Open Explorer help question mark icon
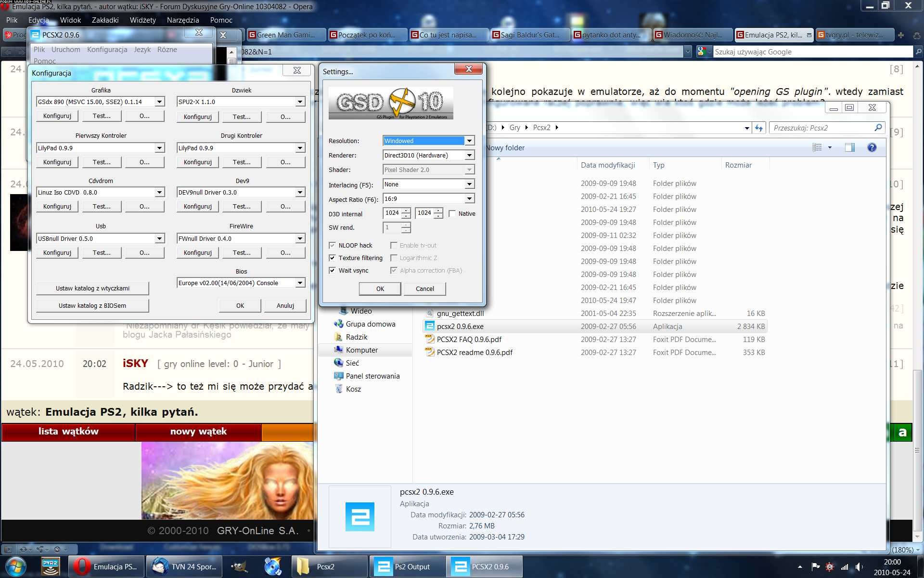Screen dimensions: 924x578 point(872,147)
